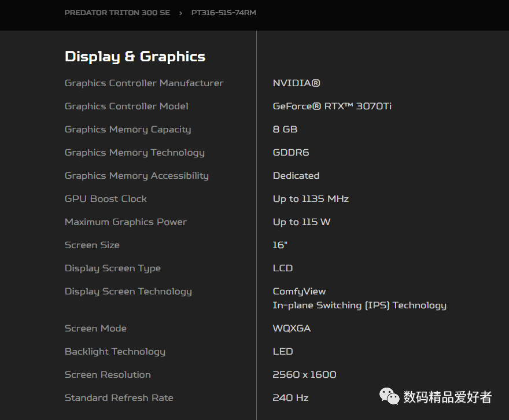Click the Dedicated value
509x420 pixels.
[296, 176]
